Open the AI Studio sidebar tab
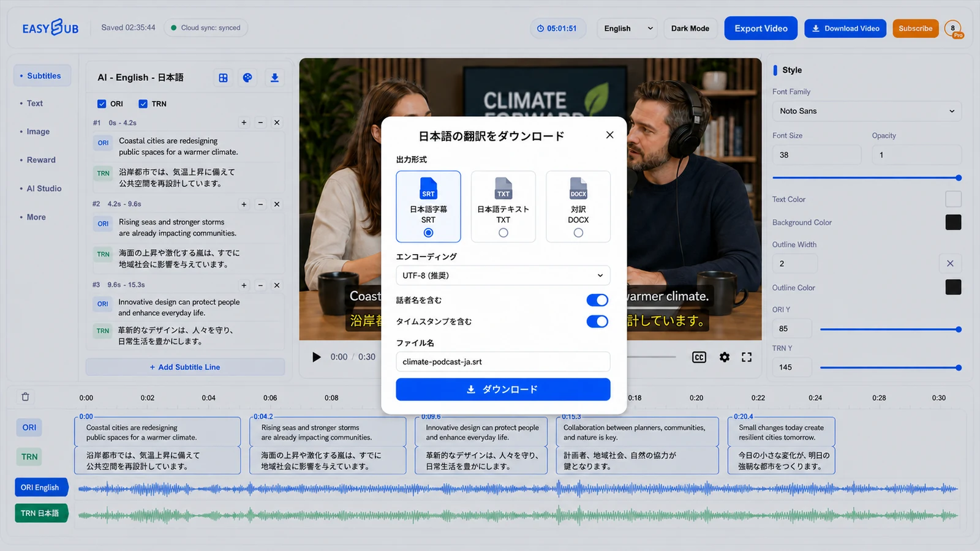Image resolution: width=980 pixels, height=551 pixels. pos(44,189)
